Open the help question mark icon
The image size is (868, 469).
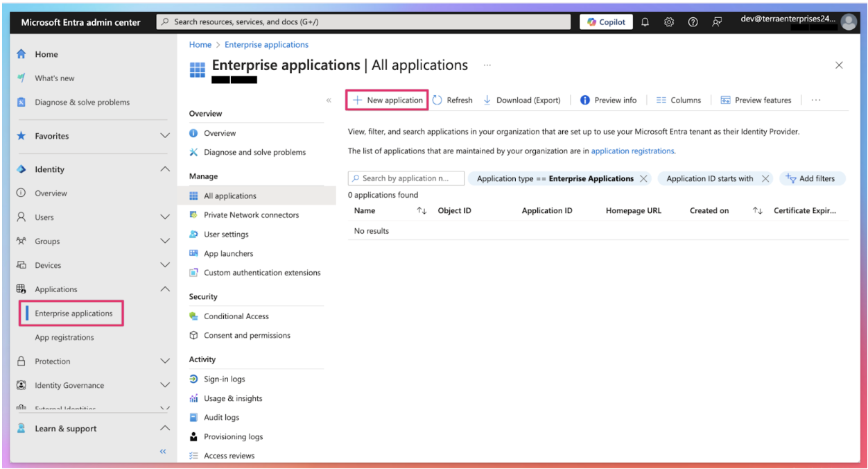tap(693, 22)
